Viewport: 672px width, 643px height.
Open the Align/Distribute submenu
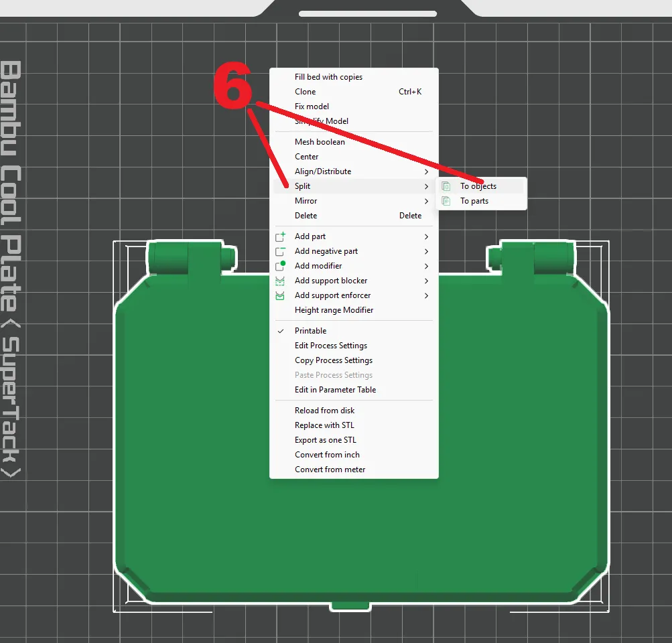354,171
